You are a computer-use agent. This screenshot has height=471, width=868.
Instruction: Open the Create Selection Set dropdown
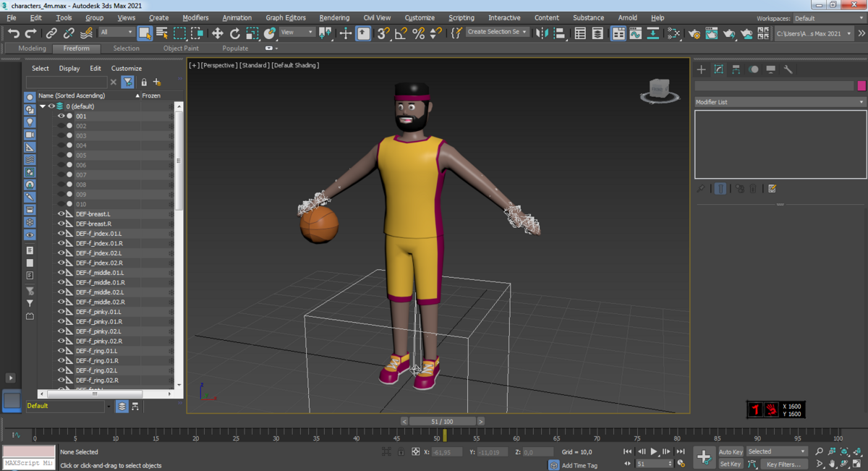click(498, 33)
